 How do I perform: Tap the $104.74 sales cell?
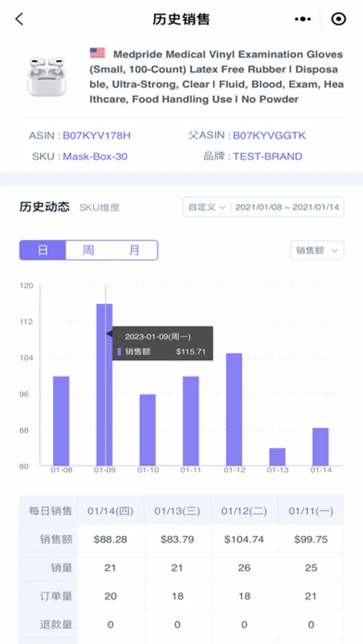point(244,540)
